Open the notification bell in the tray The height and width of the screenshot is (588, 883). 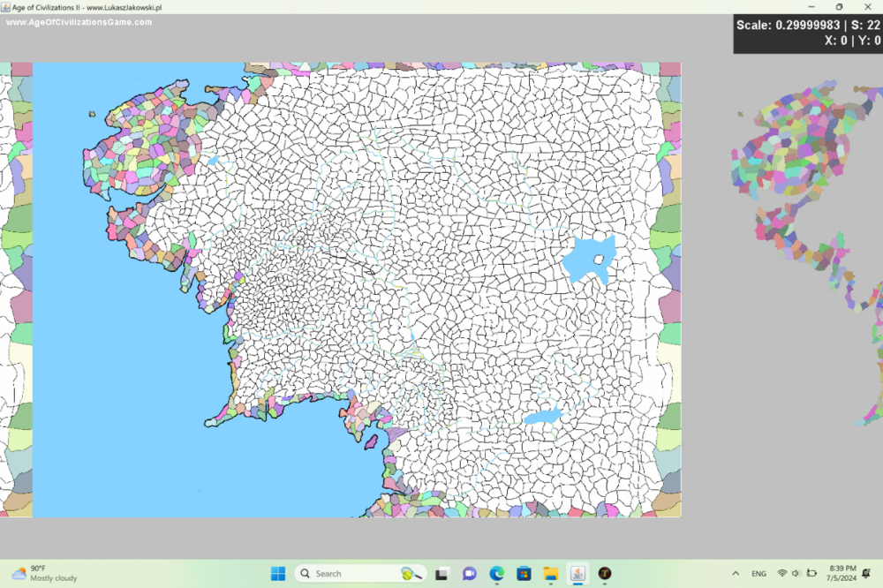(x=867, y=573)
